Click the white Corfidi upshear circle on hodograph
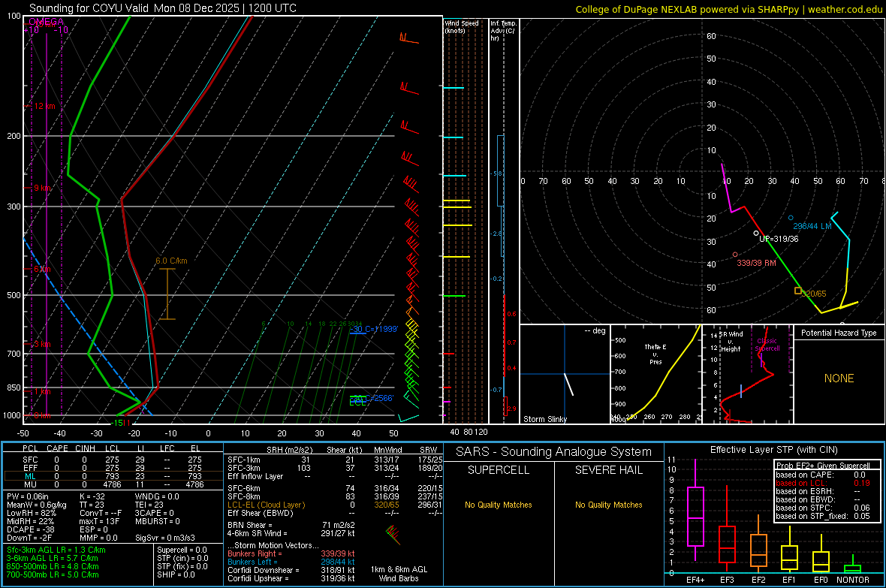 756,233
